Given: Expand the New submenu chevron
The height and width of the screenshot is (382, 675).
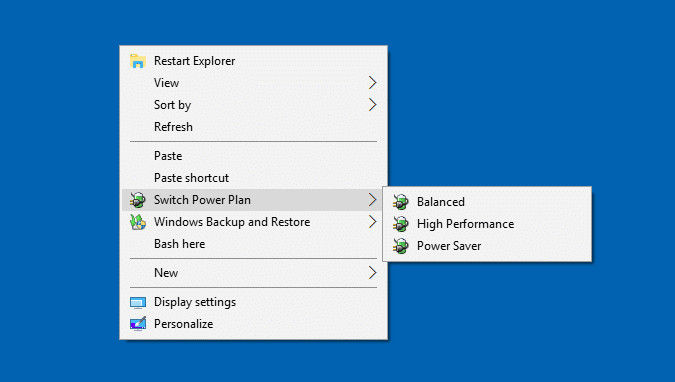Looking at the screenshot, I should point(372,273).
